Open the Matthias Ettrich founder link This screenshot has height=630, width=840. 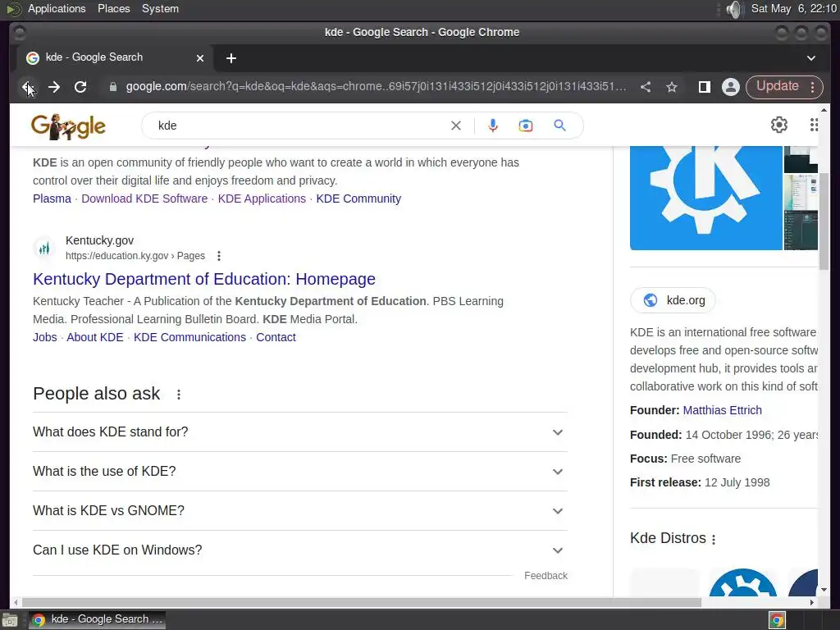pyautogui.click(x=722, y=410)
